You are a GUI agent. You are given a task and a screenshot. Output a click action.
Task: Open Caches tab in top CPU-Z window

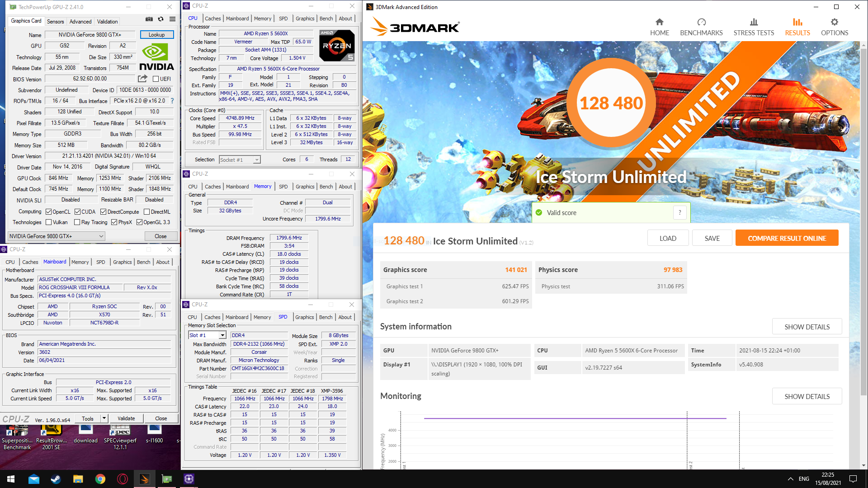click(x=212, y=19)
